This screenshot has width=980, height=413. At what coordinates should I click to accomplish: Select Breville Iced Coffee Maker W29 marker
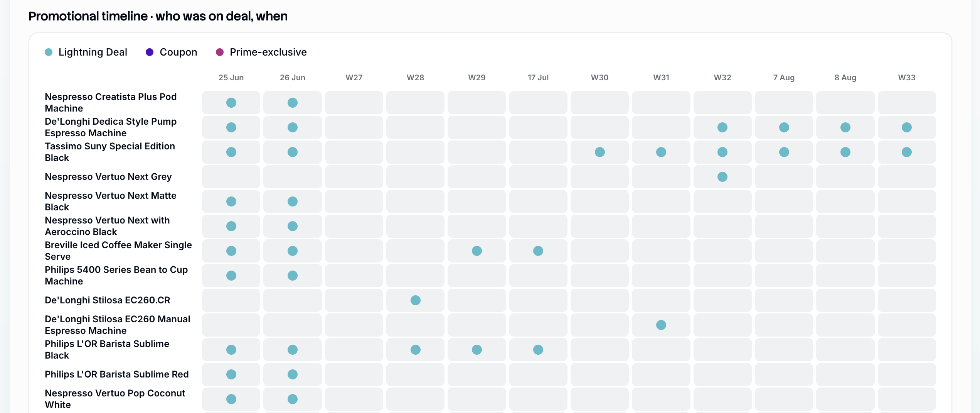coord(477,251)
